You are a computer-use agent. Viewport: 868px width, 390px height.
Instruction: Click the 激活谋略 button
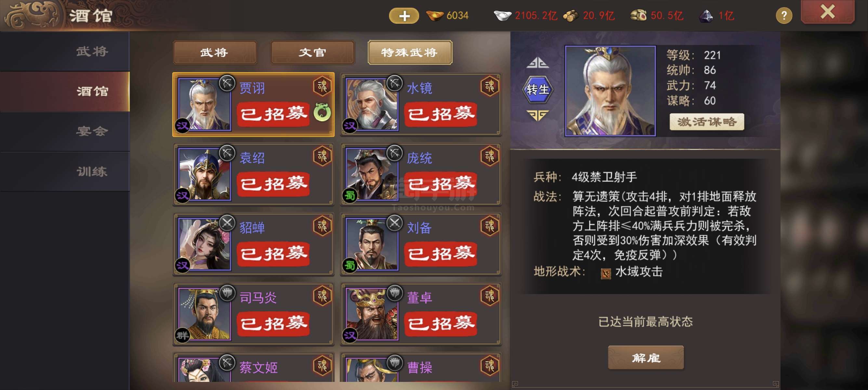(x=707, y=122)
